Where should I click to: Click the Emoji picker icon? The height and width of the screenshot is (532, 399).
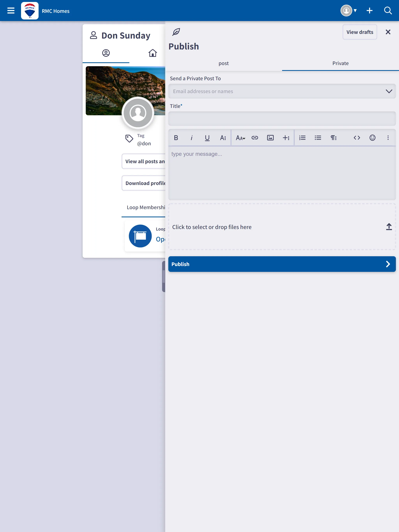(373, 138)
